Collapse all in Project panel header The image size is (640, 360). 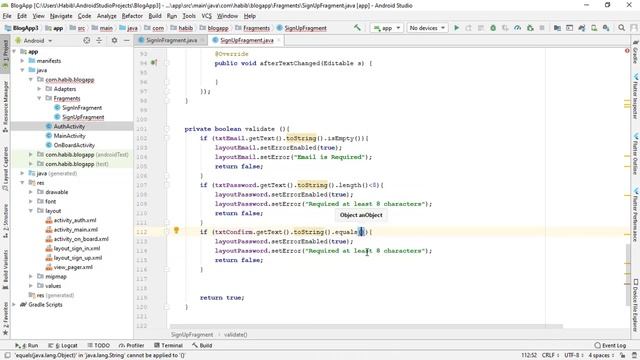click(99, 40)
